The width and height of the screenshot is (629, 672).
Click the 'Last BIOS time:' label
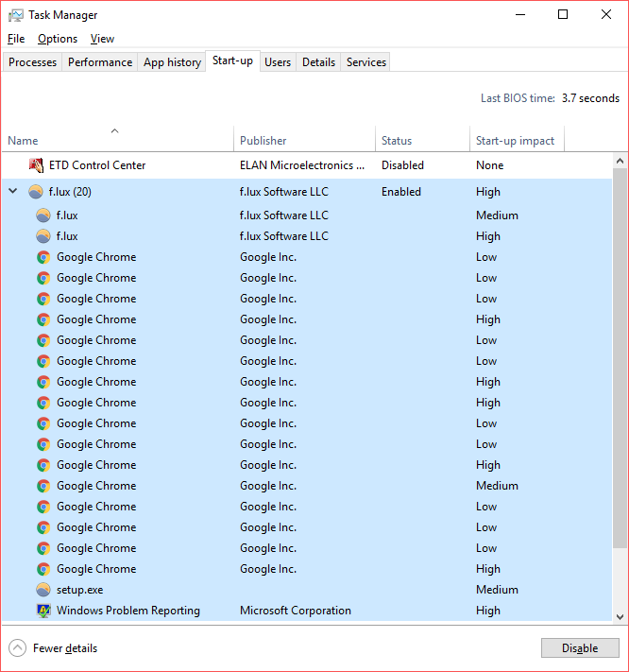tap(518, 98)
